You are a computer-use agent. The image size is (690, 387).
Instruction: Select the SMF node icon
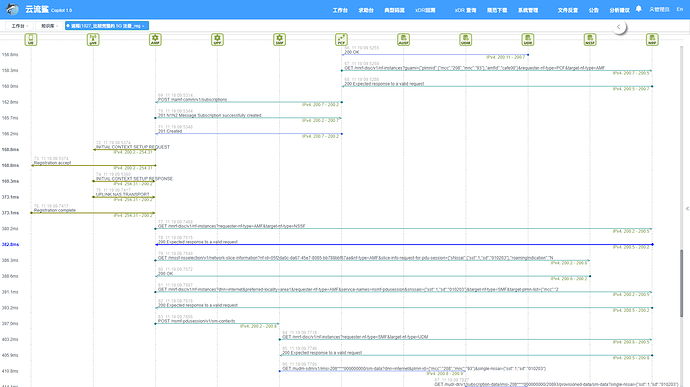tap(279, 40)
